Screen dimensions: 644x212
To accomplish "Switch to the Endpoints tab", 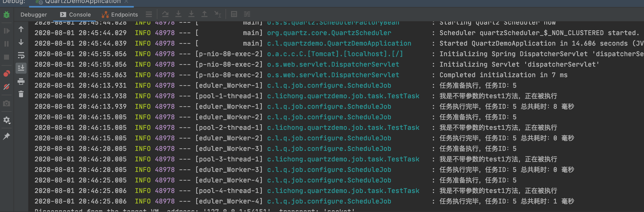I will (x=120, y=15).
